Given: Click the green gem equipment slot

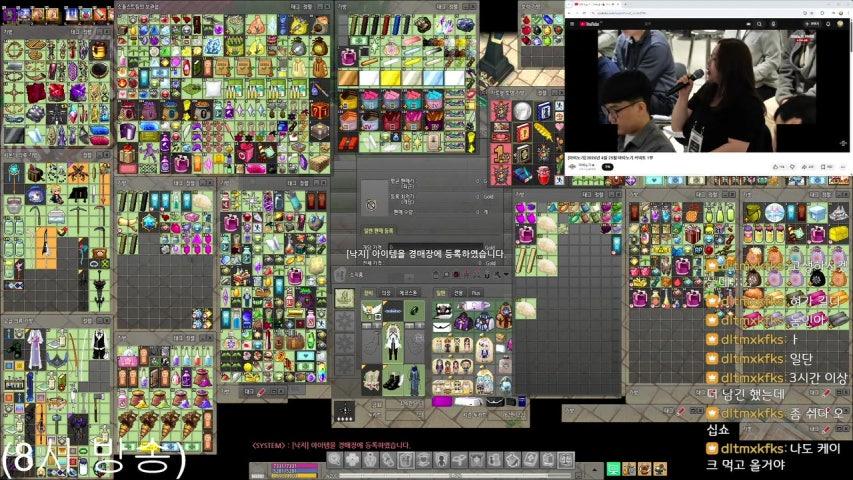Looking at the screenshot, I should pos(415,310).
